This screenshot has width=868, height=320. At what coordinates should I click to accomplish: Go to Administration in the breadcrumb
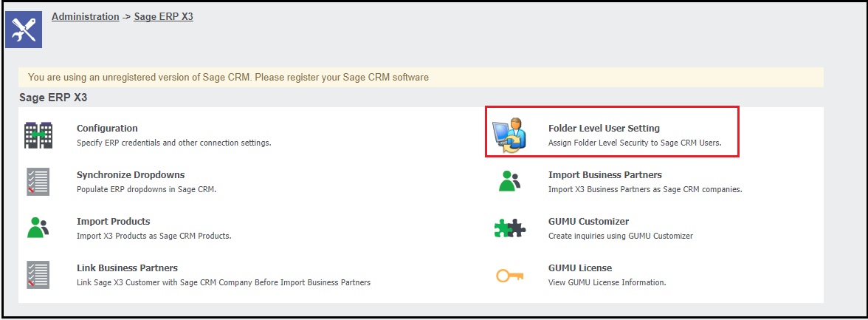[85, 16]
